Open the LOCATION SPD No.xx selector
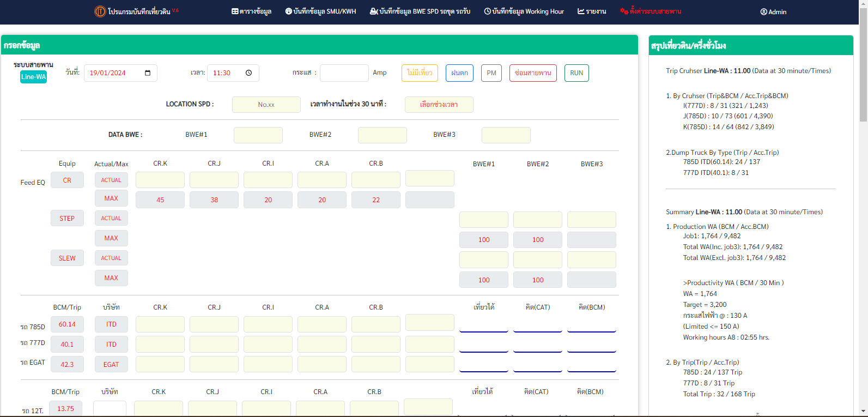Viewport: 868px width, 417px height. [x=266, y=105]
